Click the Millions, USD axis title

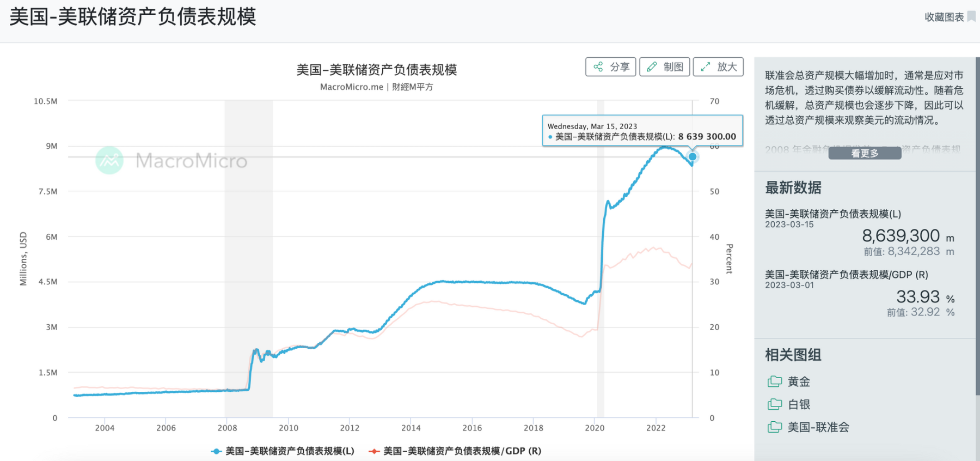coord(23,259)
